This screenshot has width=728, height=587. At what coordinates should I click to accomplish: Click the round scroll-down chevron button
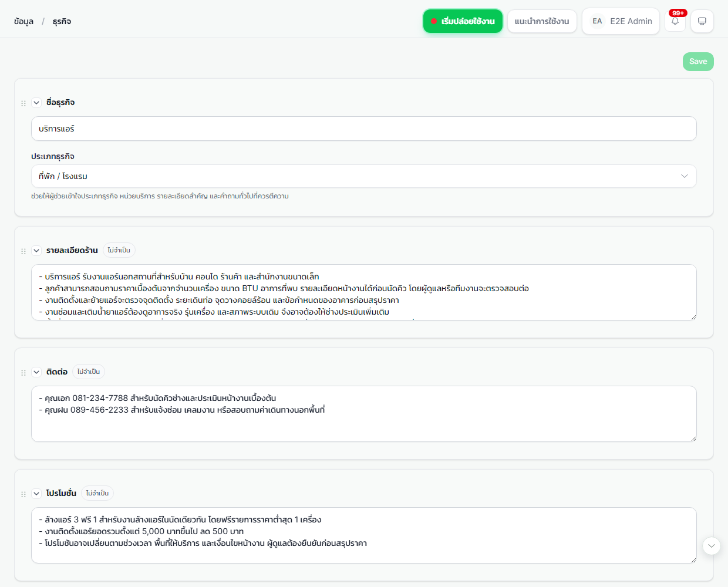coord(712,546)
